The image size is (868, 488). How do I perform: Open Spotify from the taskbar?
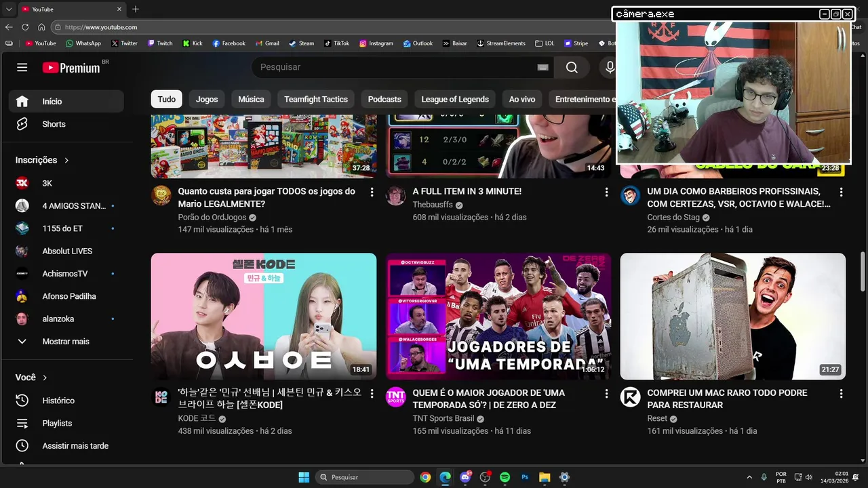(505, 477)
